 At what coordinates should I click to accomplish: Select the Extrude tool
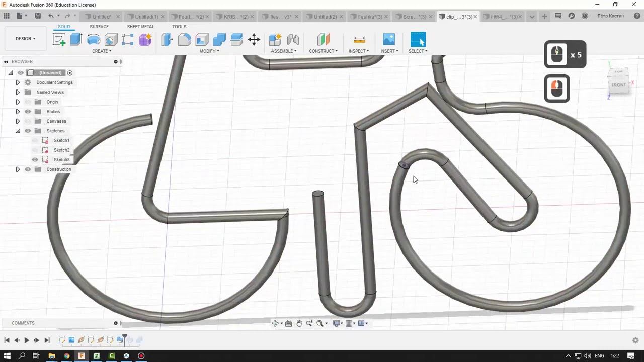(x=76, y=39)
